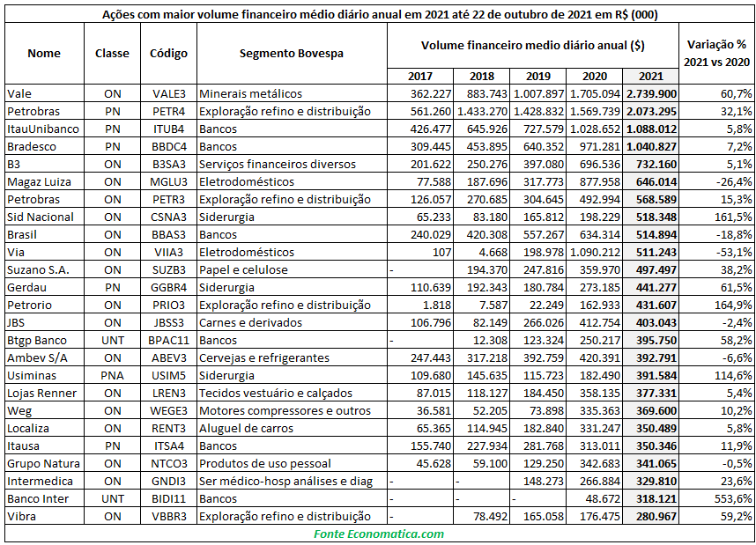Click 'Produtos de uso pessoal' segment cell
Screen dimensions: 756x545
click(x=292, y=463)
